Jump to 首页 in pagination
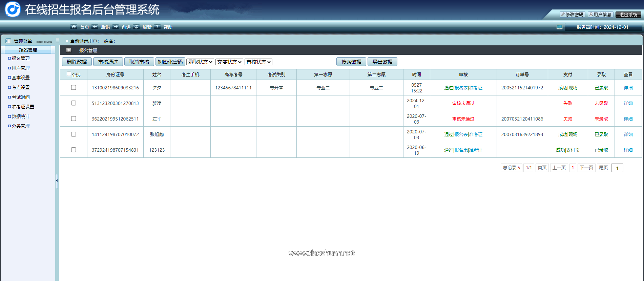 point(542,168)
